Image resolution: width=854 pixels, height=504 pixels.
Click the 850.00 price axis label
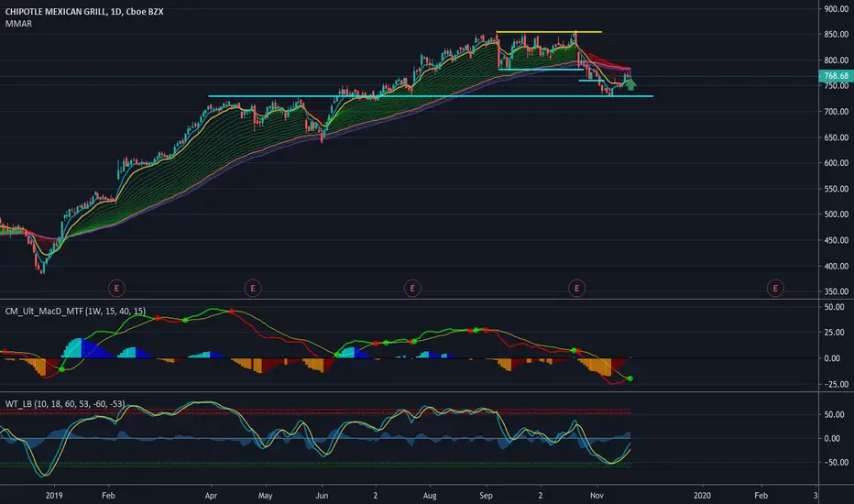coord(836,34)
